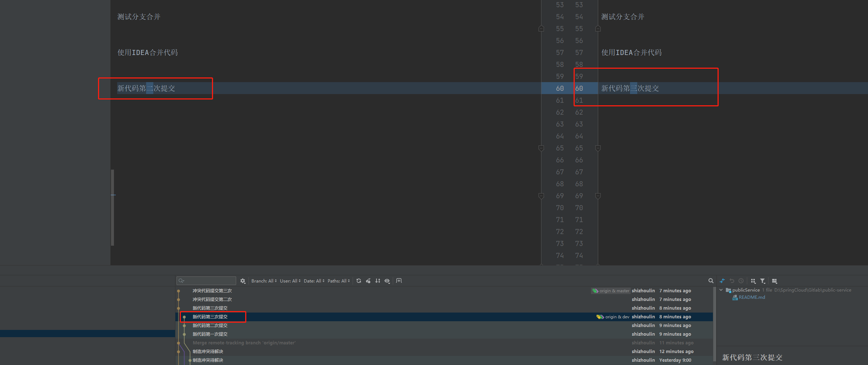The image size is (868, 365).
Task: Open the Date: All filter dropdown
Action: [314, 281]
